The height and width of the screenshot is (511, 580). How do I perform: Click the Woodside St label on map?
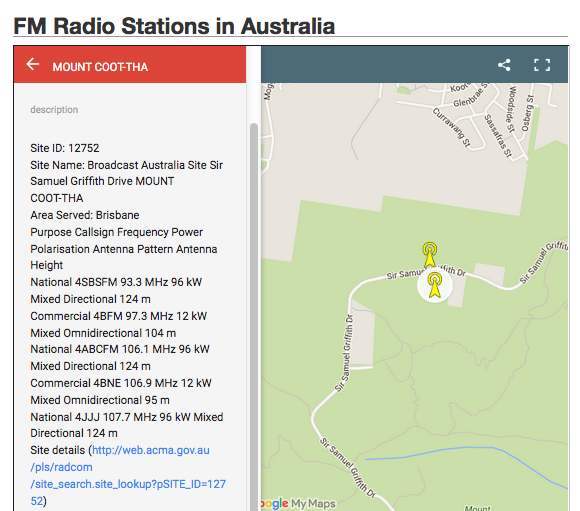coord(511,109)
